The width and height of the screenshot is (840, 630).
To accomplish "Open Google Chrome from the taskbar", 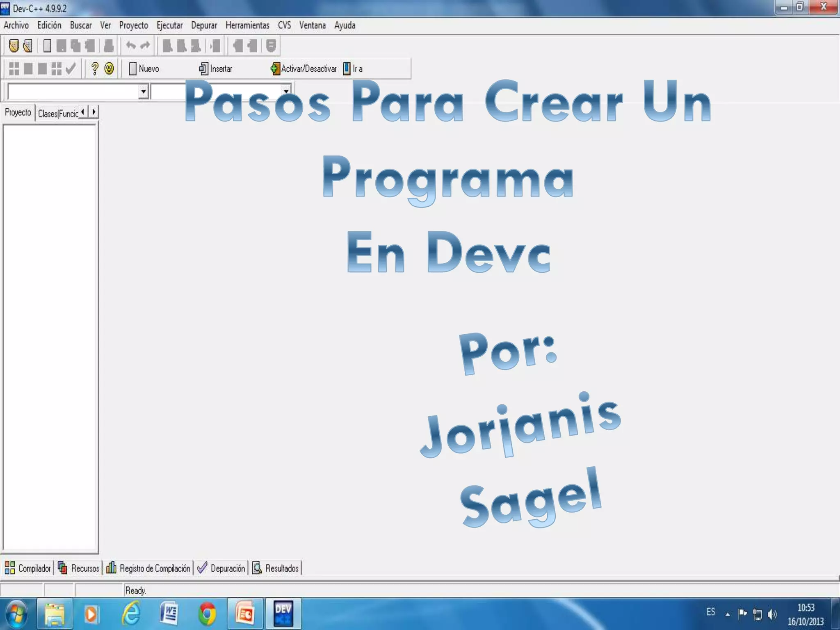I will click(207, 614).
